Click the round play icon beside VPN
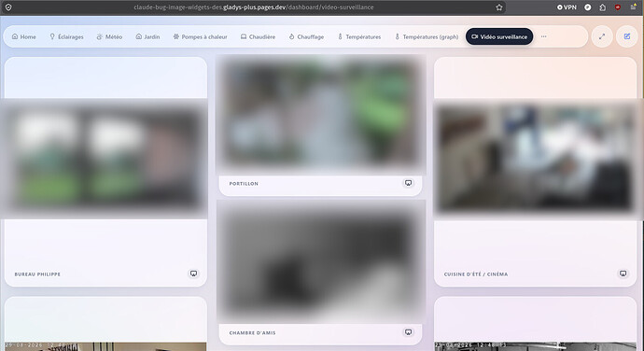 click(588, 7)
